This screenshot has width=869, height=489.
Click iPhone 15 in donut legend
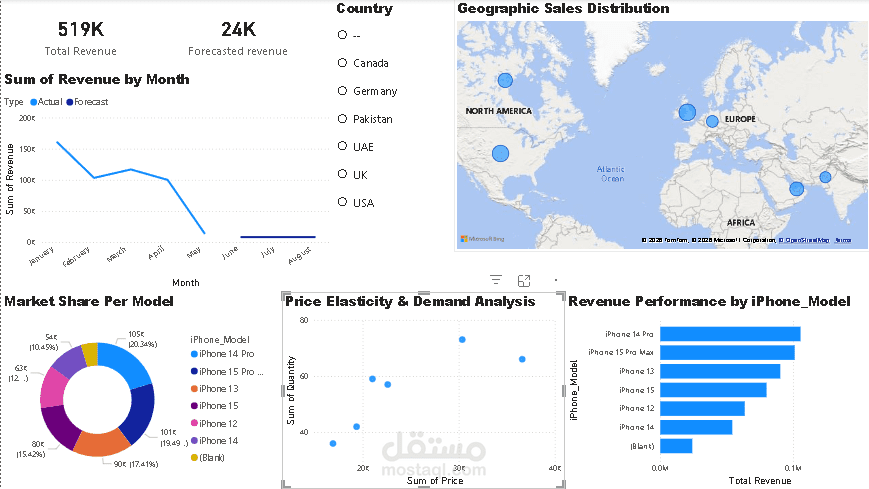[214, 406]
